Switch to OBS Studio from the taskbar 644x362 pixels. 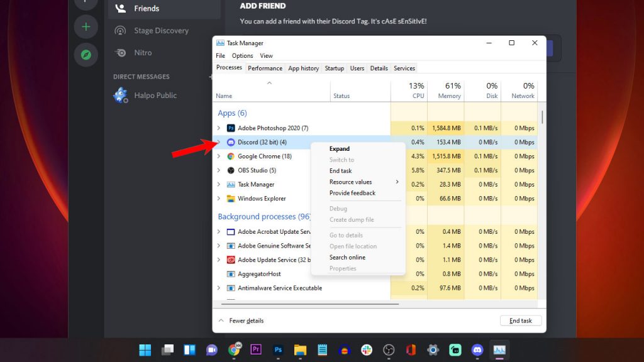pyautogui.click(x=389, y=349)
